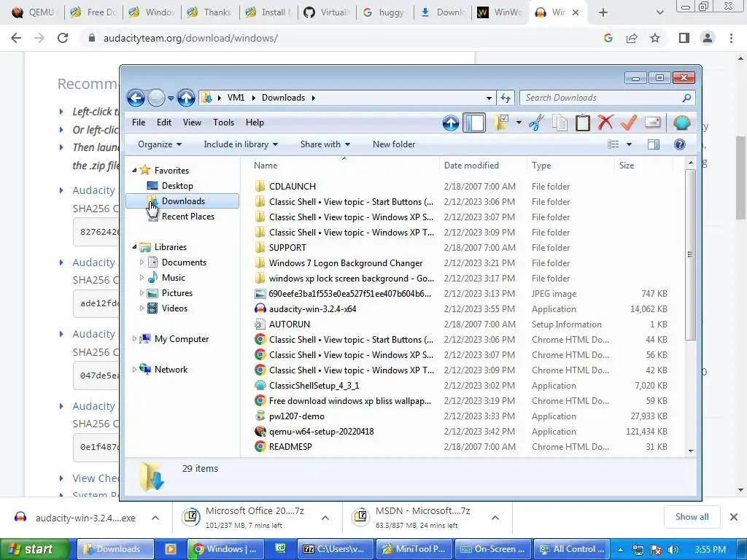Open the File menu
Screen dimensions: 747x560
point(139,122)
